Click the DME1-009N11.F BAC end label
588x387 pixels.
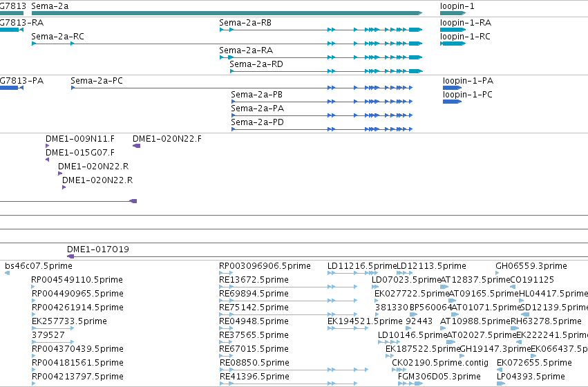coord(80,139)
